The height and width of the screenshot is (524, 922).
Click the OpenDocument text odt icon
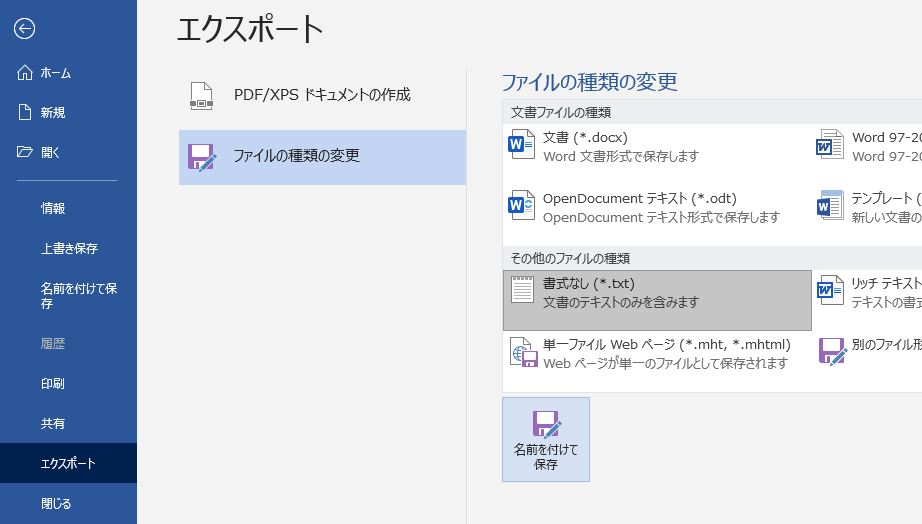521,205
